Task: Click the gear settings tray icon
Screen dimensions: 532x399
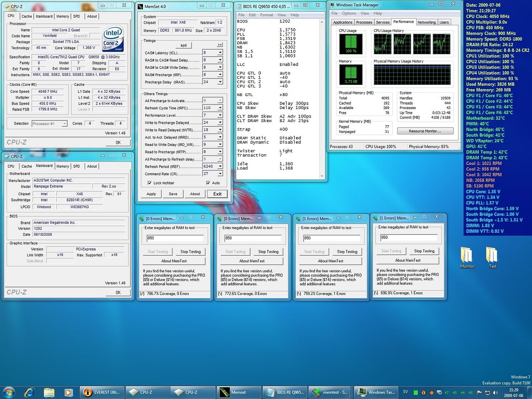Action: (x=439, y=392)
